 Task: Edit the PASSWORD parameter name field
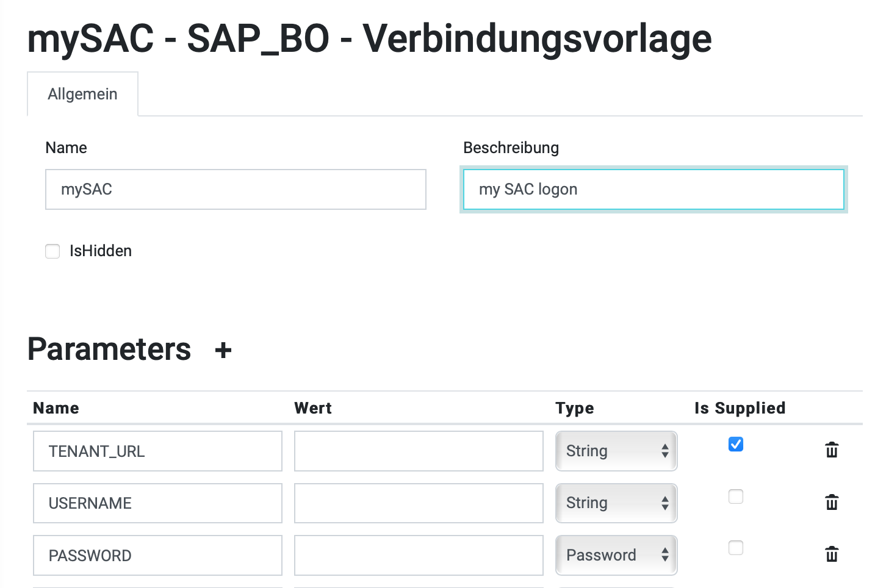[157, 555]
